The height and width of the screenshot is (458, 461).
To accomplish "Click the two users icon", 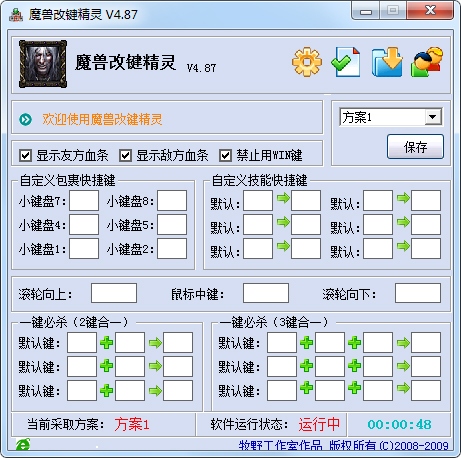I will pyautogui.click(x=427, y=62).
